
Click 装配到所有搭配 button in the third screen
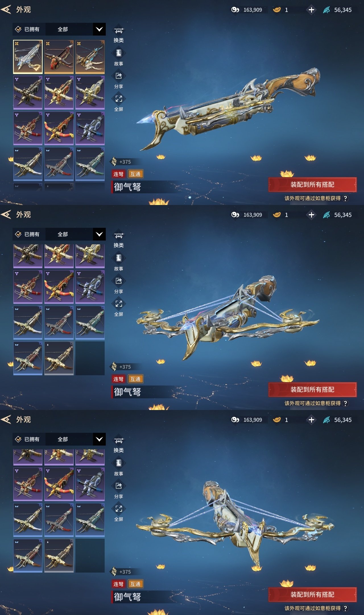pyautogui.click(x=312, y=594)
